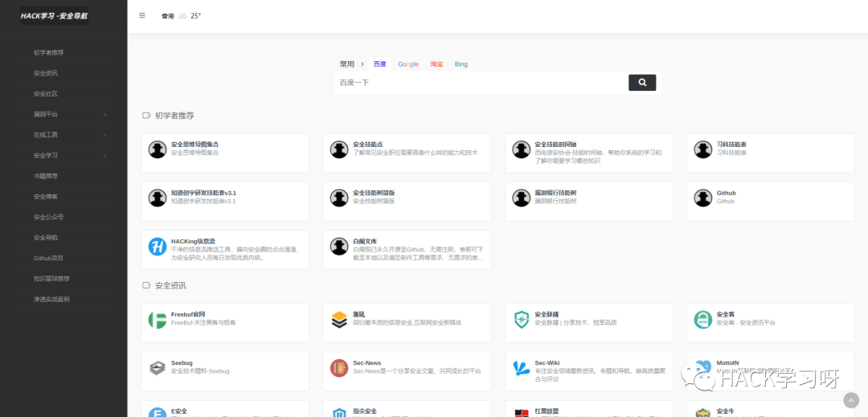Click the 安全客 lock logo icon

703,320
